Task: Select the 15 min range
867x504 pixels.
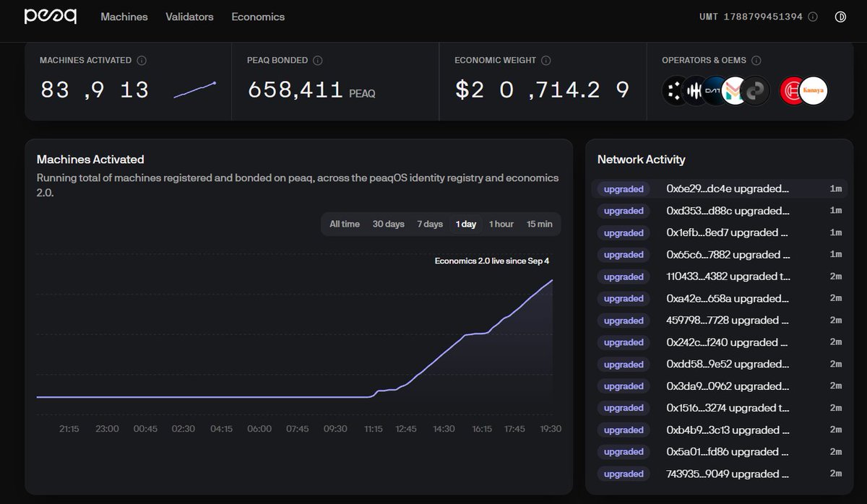Action: (540, 224)
